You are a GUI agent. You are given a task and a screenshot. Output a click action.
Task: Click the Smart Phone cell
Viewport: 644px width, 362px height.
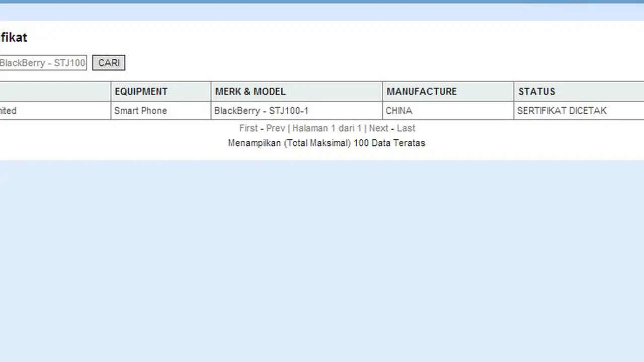pos(161,111)
